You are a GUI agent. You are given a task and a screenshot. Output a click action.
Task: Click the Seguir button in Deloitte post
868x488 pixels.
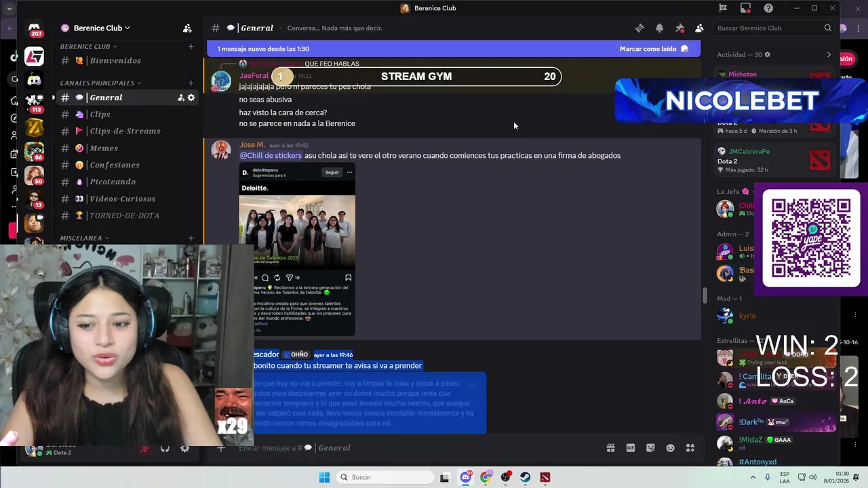click(332, 172)
